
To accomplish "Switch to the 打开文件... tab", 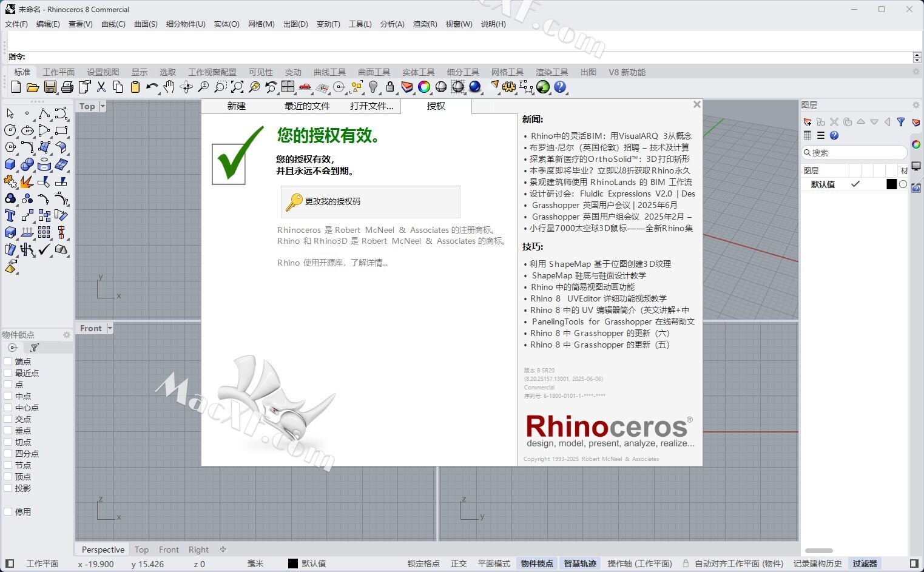I will (x=372, y=106).
